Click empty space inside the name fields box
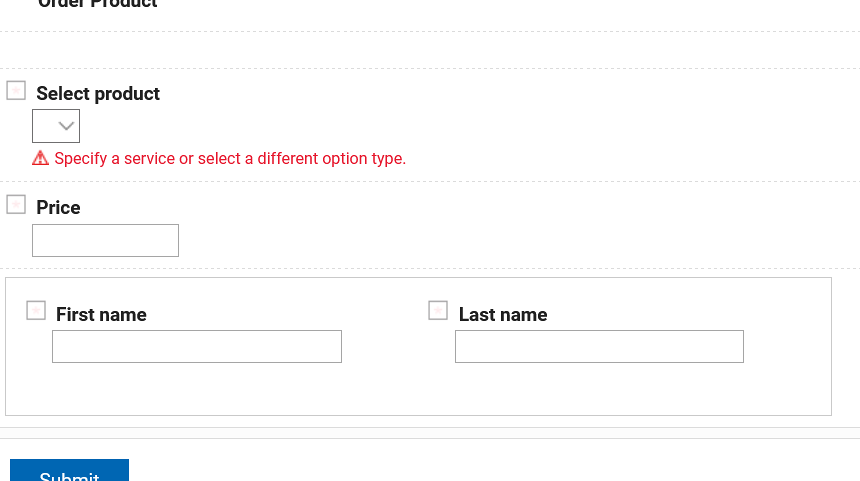The image size is (860, 481). [420, 390]
